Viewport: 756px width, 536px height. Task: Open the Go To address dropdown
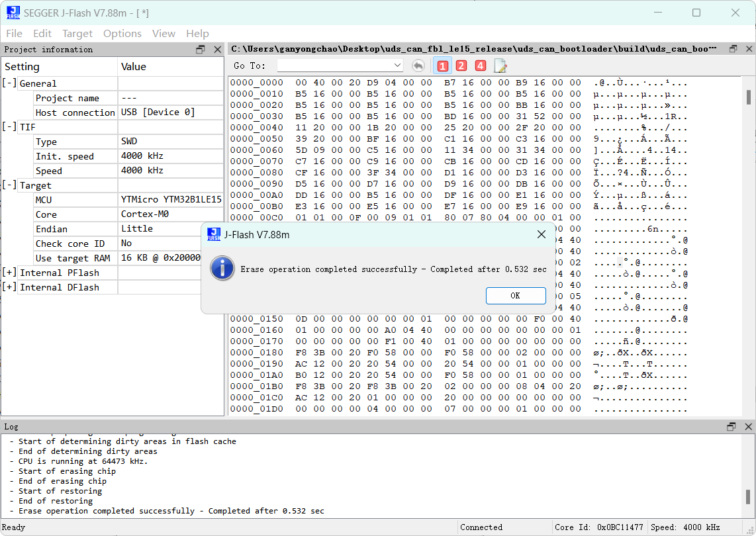(397, 65)
